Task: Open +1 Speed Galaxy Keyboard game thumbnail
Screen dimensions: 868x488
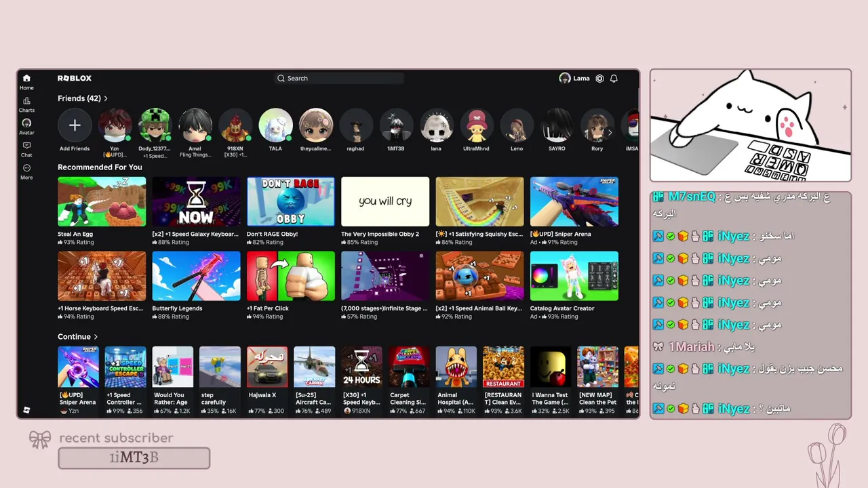Action: [196, 201]
